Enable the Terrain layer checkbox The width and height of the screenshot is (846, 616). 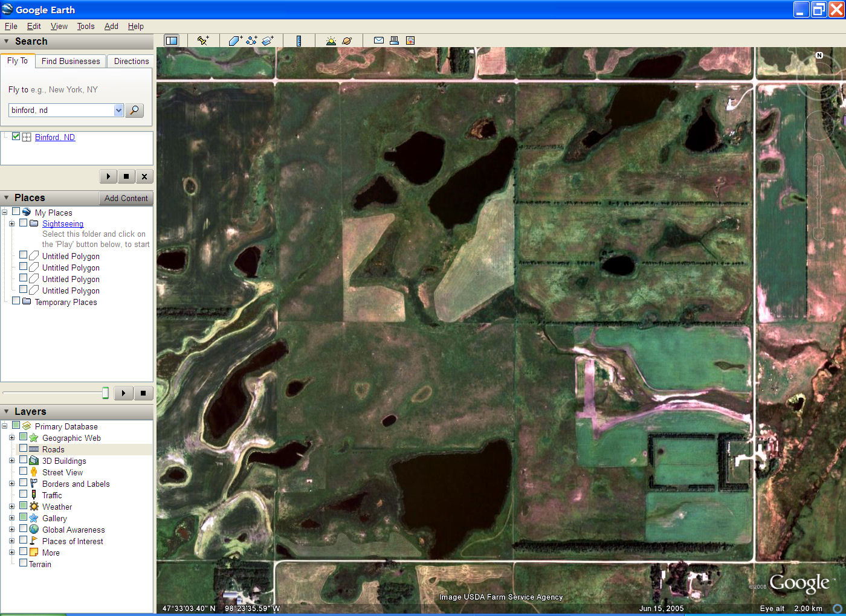coord(23,563)
